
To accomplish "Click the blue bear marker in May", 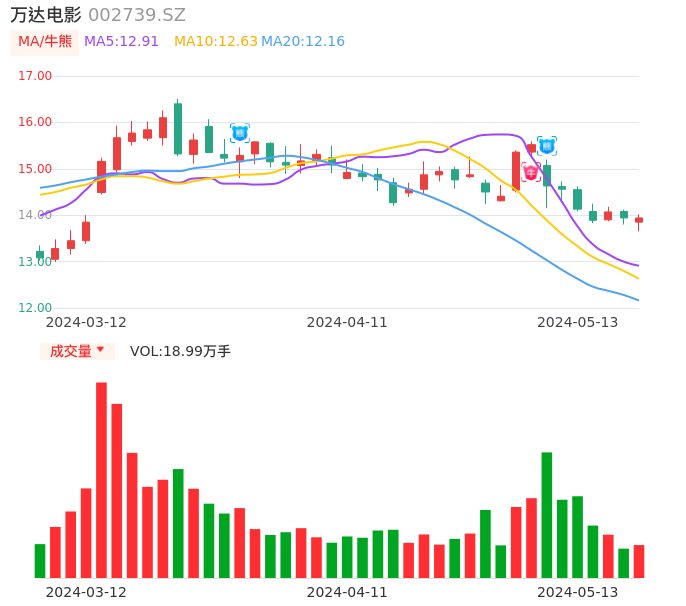I will pyautogui.click(x=547, y=146).
